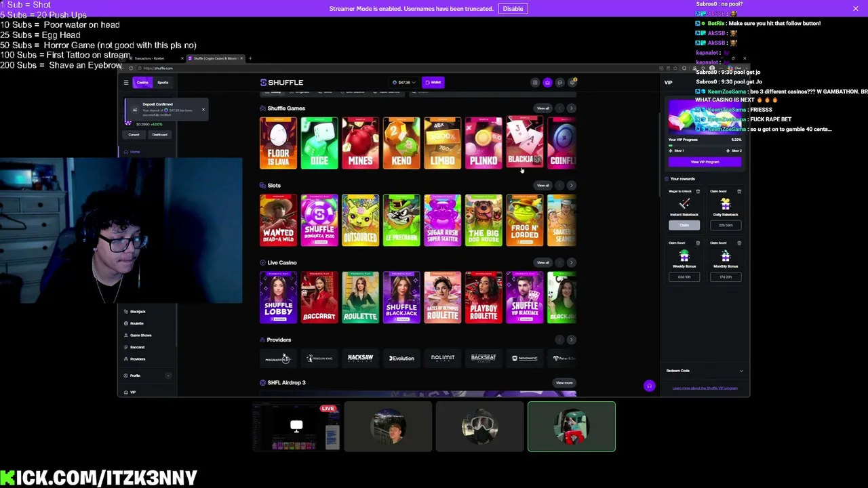Open the notifications icon with badge
This screenshot has width=868, height=488.
(x=572, y=83)
